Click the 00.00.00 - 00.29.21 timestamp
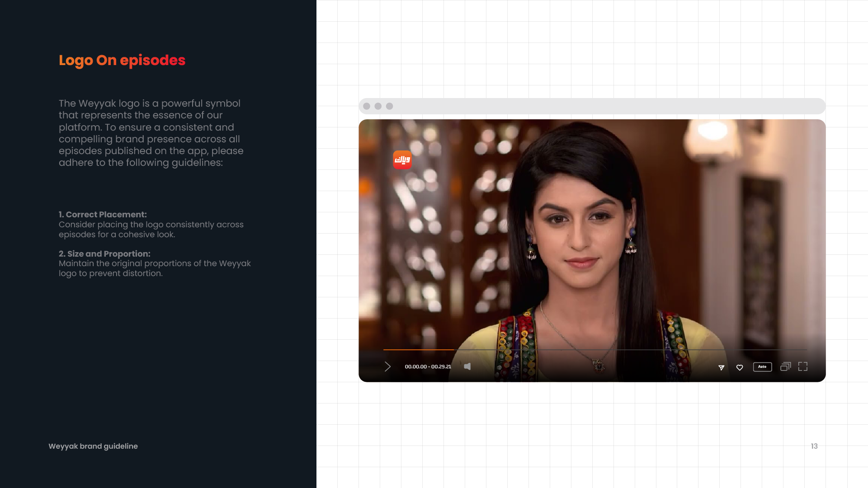Viewport: 868px width, 488px height. click(x=428, y=366)
